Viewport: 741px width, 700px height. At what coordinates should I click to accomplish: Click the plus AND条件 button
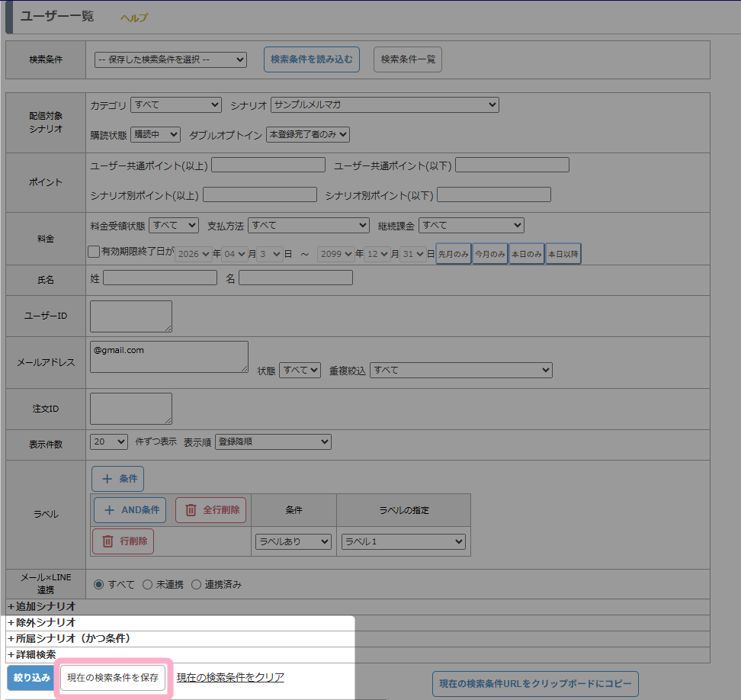click(x=130, y=510)
